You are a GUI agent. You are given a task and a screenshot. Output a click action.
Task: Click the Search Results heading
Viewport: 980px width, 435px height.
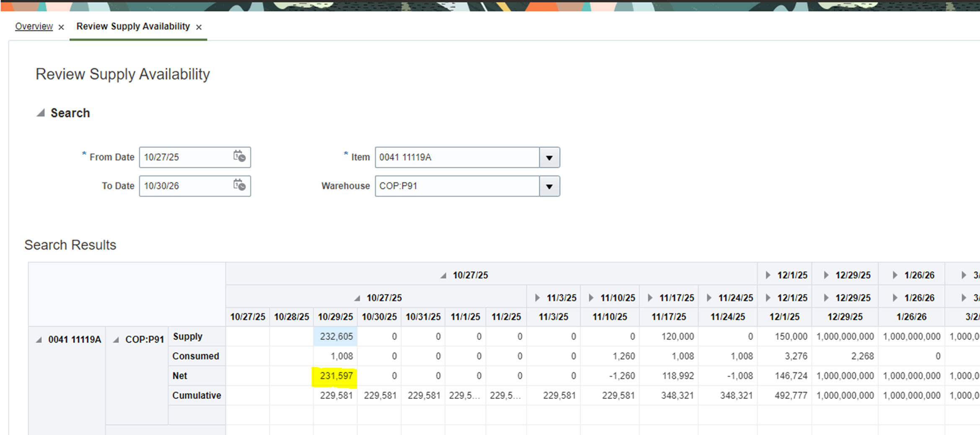tap(70, 245)
